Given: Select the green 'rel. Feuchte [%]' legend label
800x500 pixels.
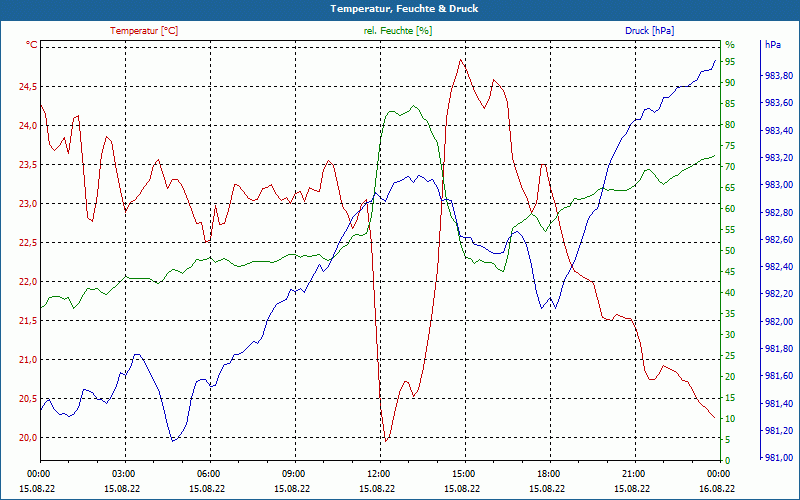Looking at the screenshot, I should point(397,31).
